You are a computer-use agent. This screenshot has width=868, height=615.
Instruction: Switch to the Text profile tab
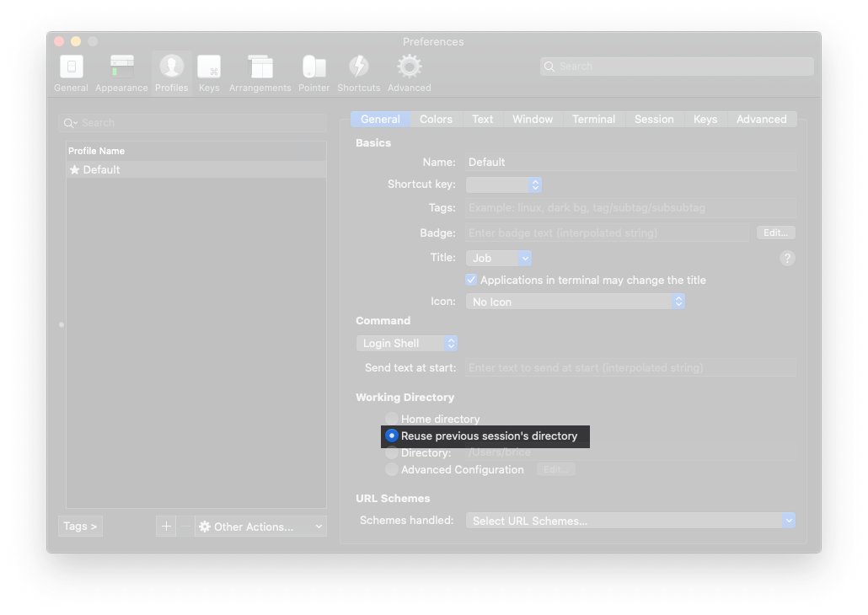[x=482, y=119]
